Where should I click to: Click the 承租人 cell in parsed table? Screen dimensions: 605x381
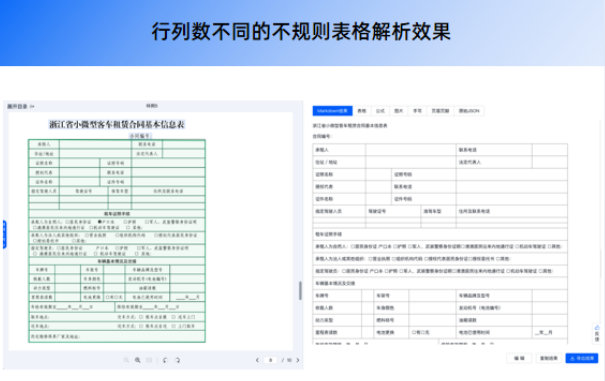coord(339,150)
